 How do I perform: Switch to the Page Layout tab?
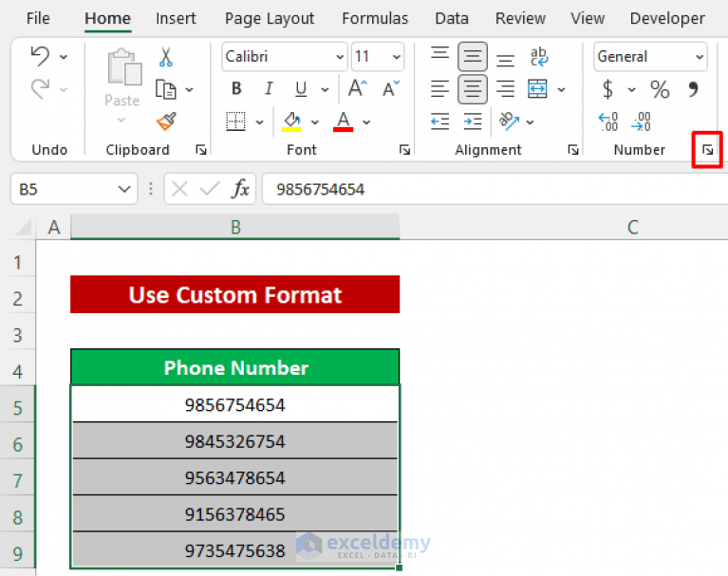[x=270, y=19]
